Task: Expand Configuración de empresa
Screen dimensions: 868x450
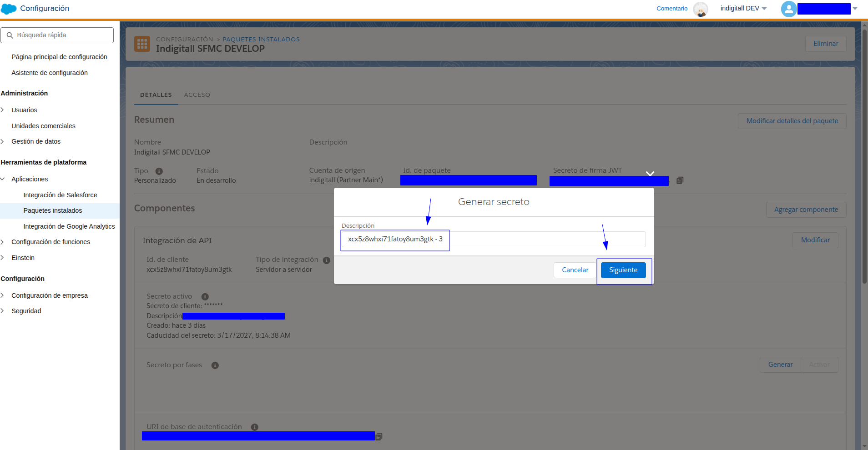Action: tap(3, 295)
